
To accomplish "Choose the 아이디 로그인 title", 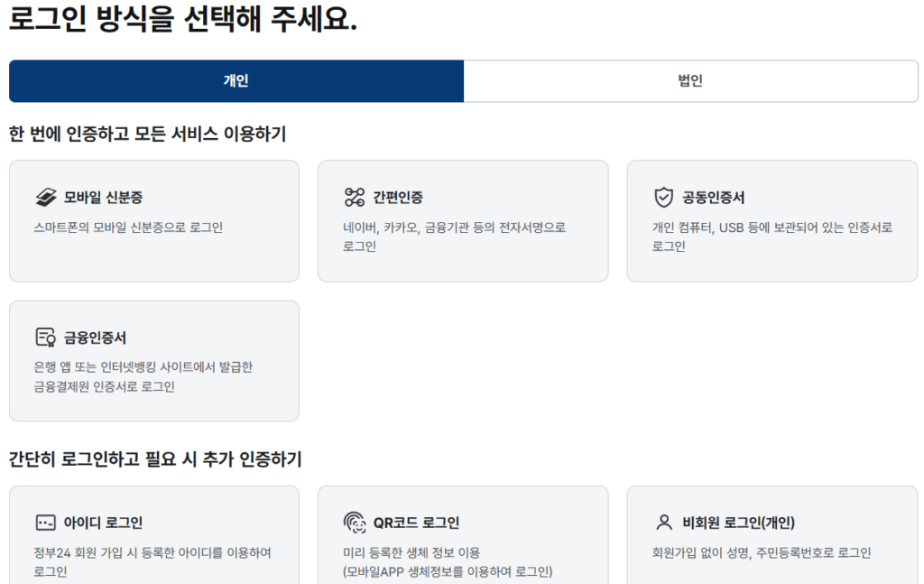I will point(103,523).
